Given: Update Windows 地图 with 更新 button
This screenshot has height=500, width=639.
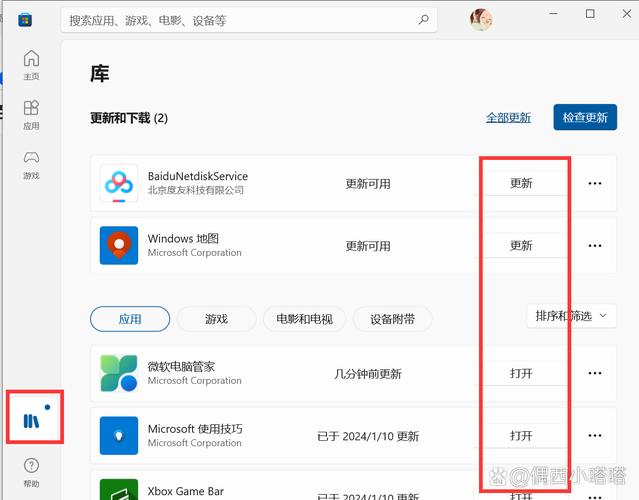Looking at the screenshot, I should pos(521,246).
